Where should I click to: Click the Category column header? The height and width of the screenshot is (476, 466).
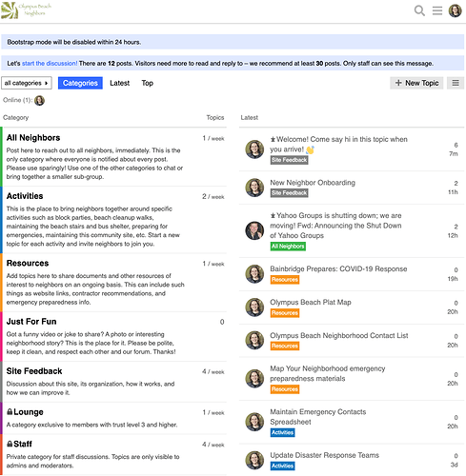[16, 117]
